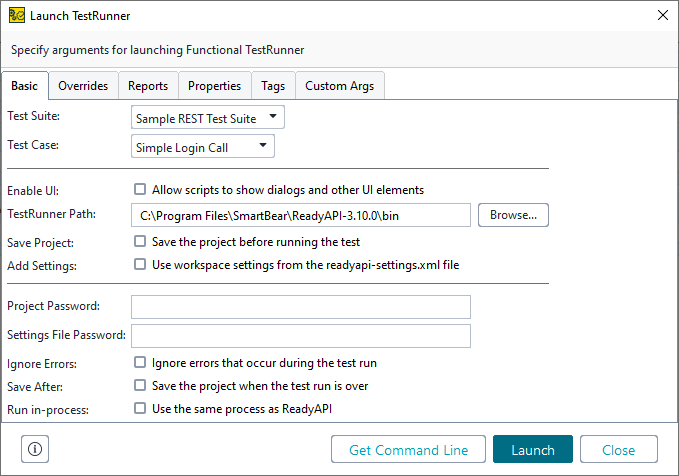Check Save the project before running test
This screenshot has height=476, width=679.
[140, 241]
